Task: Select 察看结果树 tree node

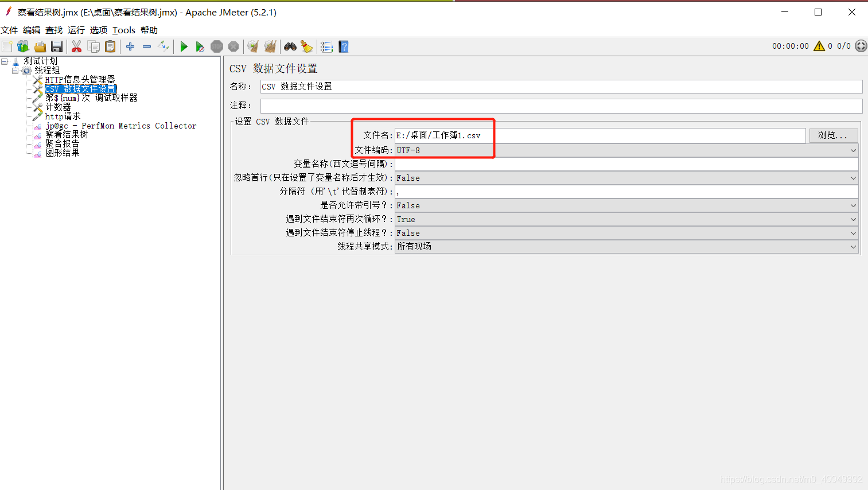Action: tap(67, 134)
